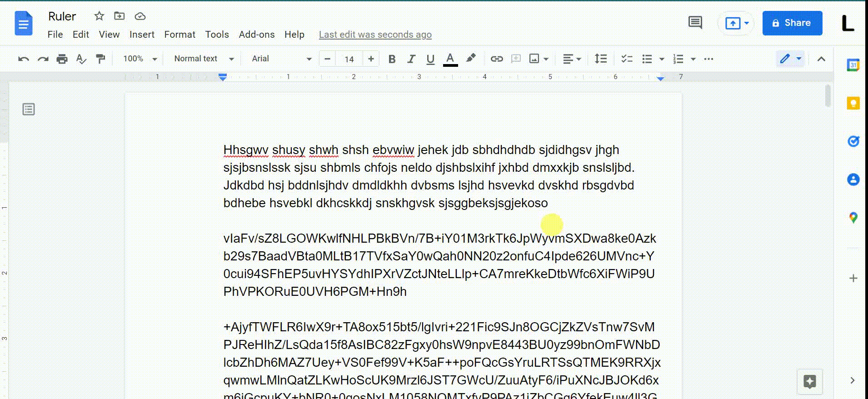Image resolution: width=868 pixels, height=399 pixels.
Task: Open 'Last edit was seconds ago' history link
Action: [x=375, y=35]
